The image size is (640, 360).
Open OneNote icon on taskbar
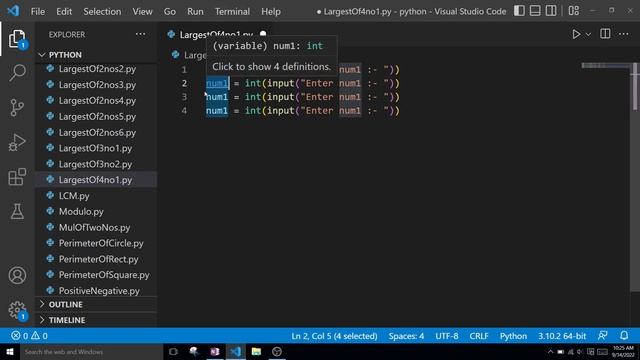point(215,352)
